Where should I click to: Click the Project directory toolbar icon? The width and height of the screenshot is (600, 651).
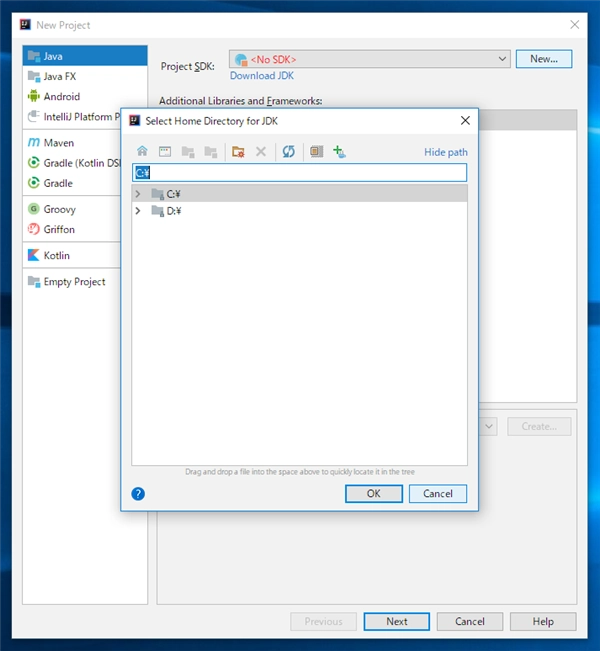(188, 151)
